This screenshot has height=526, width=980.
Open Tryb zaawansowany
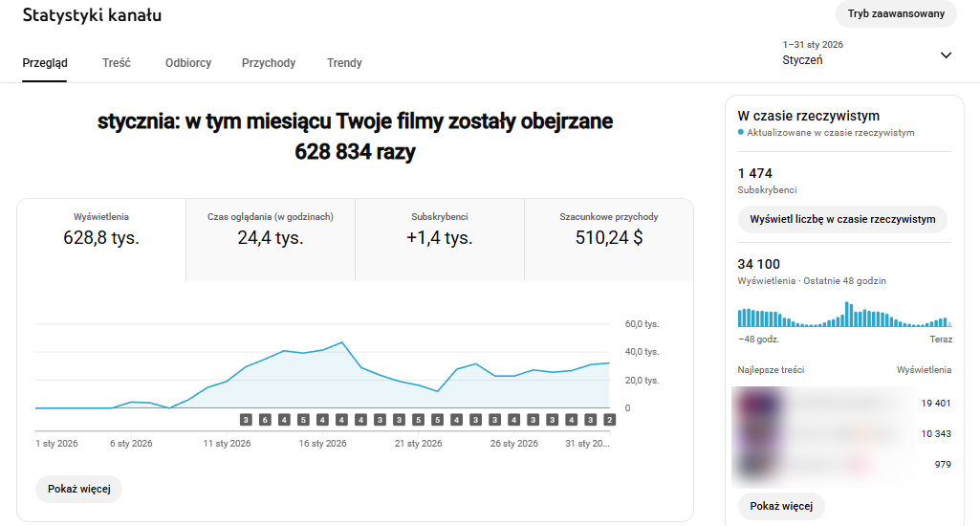[x=896, y=13]
